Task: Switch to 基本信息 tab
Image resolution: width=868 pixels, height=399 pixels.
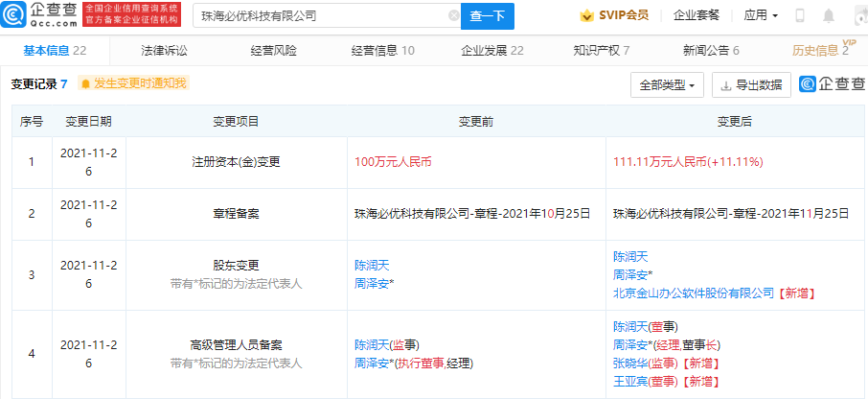Action: 55,51
